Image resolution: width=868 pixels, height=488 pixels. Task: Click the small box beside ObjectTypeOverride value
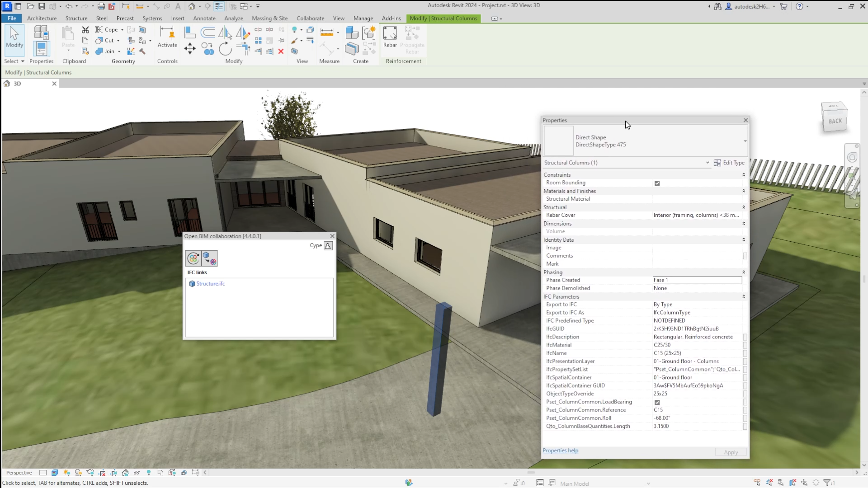click(x=745, y=394)
